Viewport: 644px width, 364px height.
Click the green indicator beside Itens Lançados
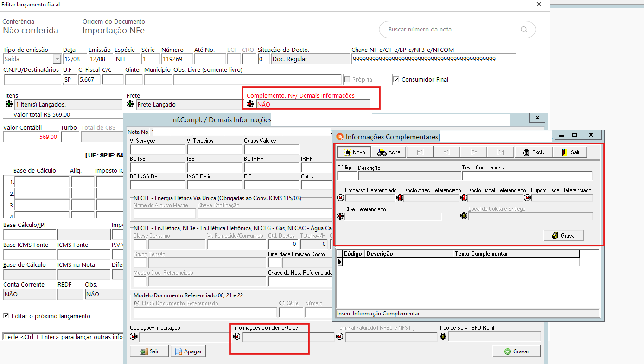coord(9,104)
